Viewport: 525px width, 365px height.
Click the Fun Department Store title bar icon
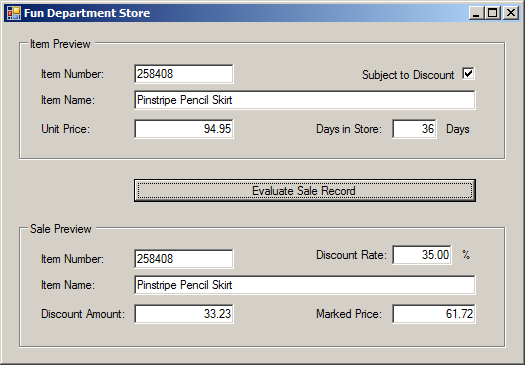tap(13, 13)
